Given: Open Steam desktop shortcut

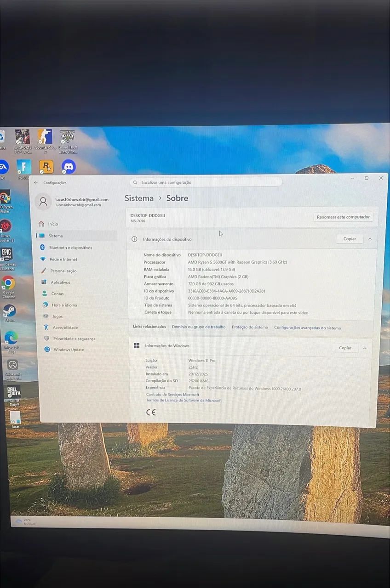Looking at the screenshot, I should click(x=9, y=313).
